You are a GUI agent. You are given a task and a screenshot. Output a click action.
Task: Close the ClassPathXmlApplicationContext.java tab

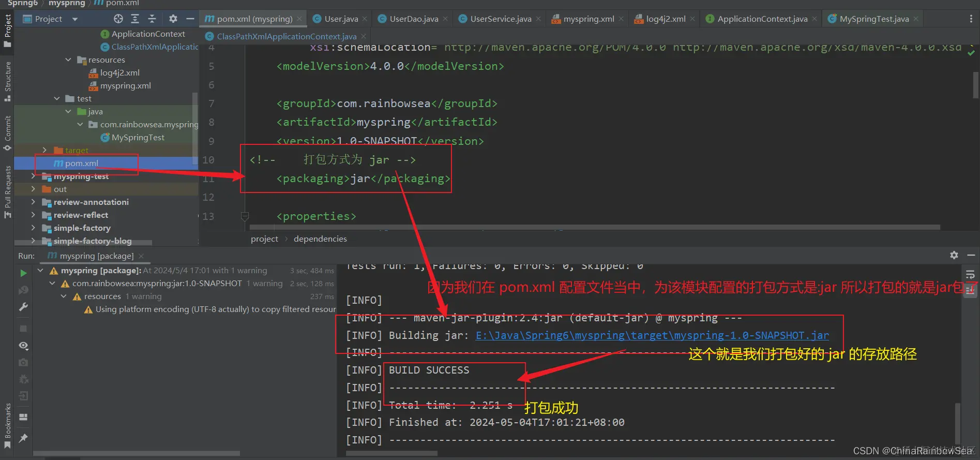point(364,36)
